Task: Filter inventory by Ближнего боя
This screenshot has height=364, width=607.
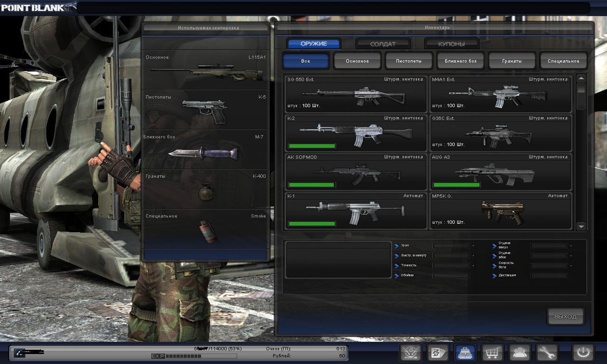Action: coord(460,61)
